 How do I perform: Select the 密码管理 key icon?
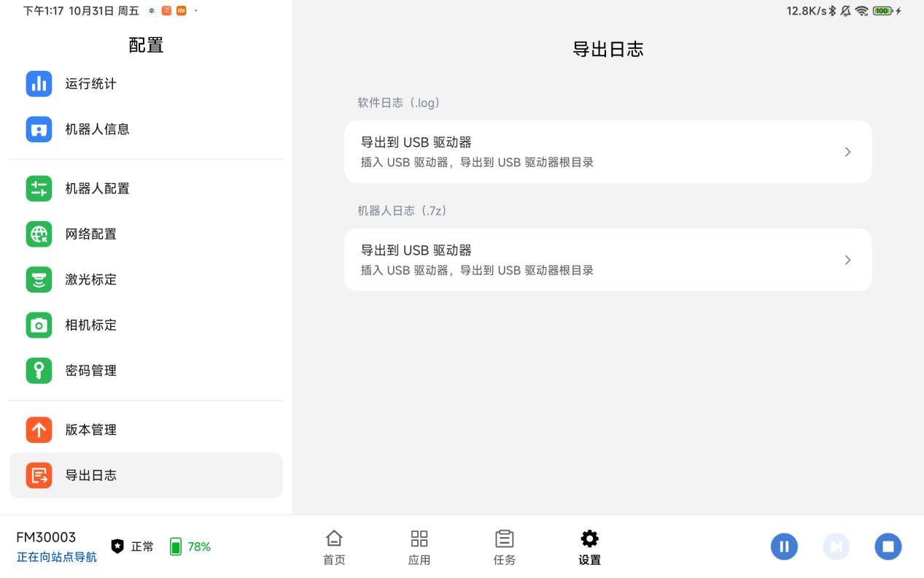point(39,371)
